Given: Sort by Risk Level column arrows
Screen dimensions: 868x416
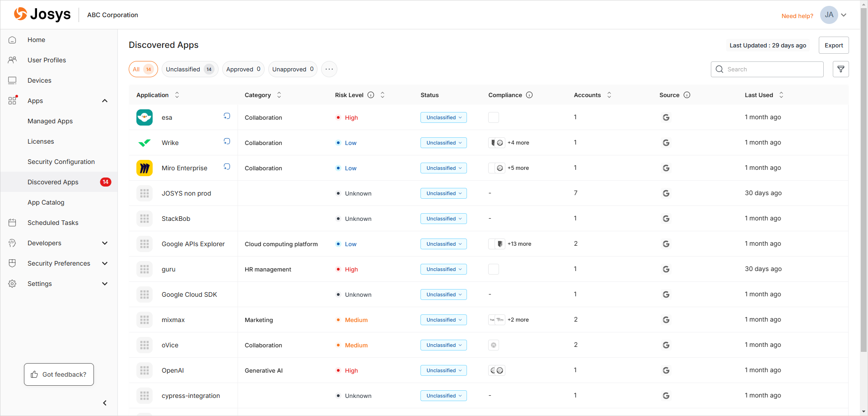Looking at the screenshot, I should (383, 95).
